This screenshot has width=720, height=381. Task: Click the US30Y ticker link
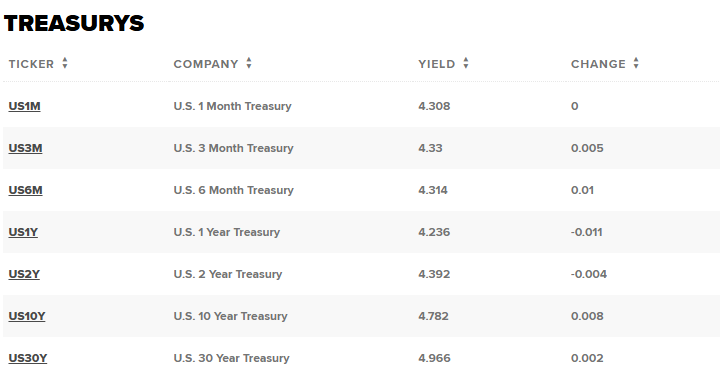point(28,358)
